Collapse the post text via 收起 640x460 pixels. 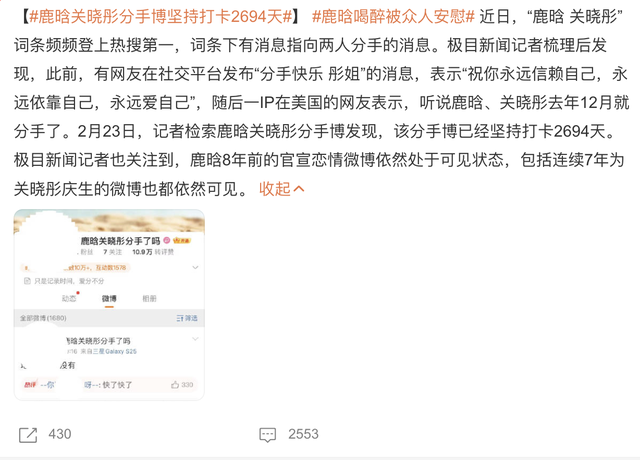282,189
